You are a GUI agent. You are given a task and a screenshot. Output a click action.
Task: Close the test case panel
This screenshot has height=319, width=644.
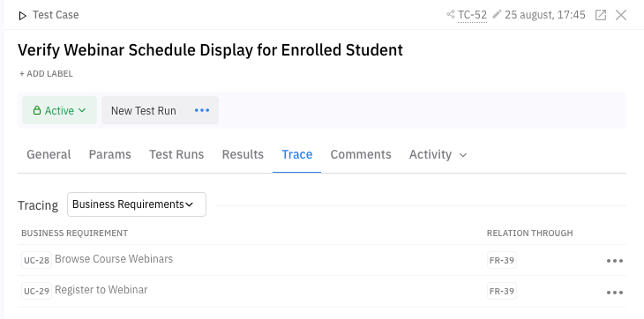click(x=621, y=15)
